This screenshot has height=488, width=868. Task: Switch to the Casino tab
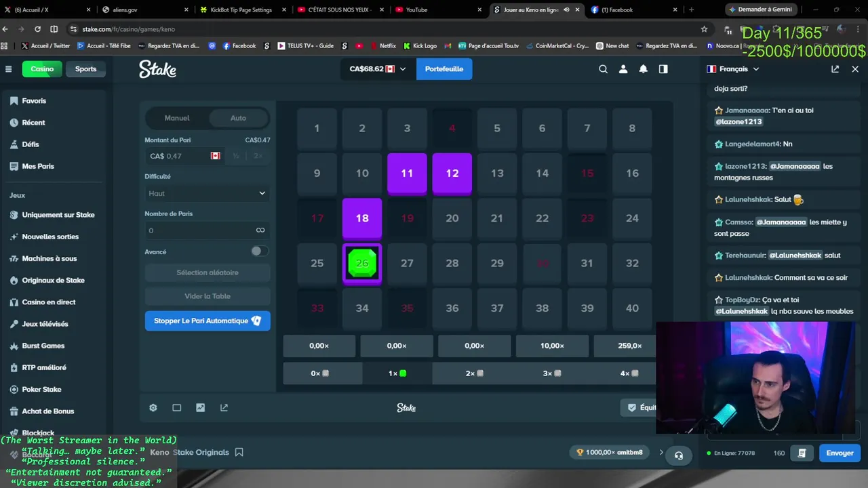click(42, 69)
